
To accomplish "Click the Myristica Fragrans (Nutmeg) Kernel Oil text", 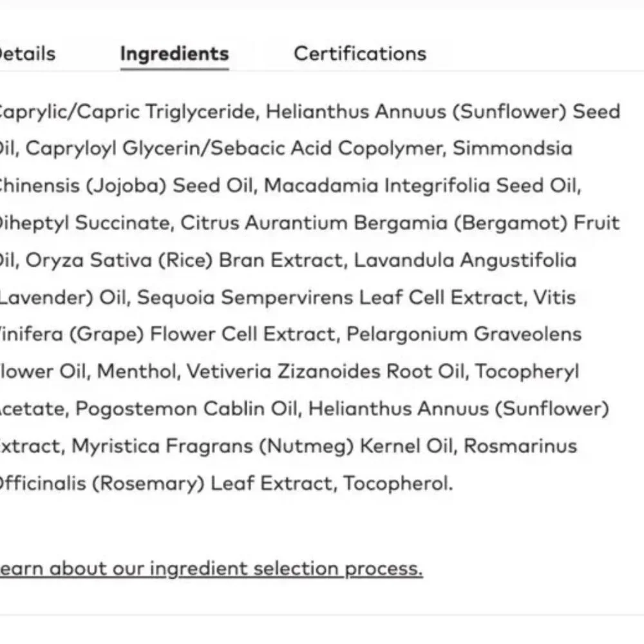I will click(262, 446).
